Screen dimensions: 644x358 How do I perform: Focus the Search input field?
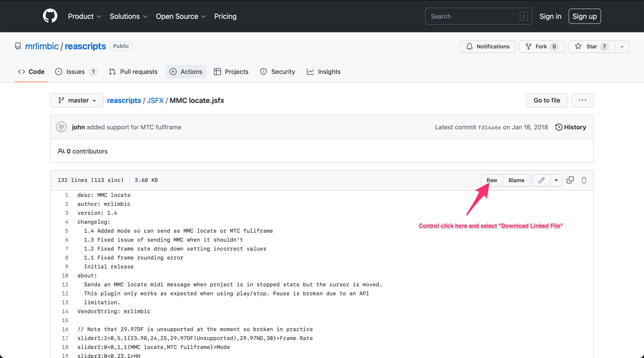pos(478,16)
